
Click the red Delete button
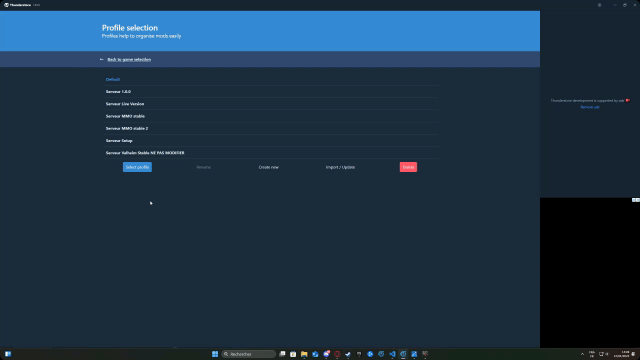pos(408,167)
